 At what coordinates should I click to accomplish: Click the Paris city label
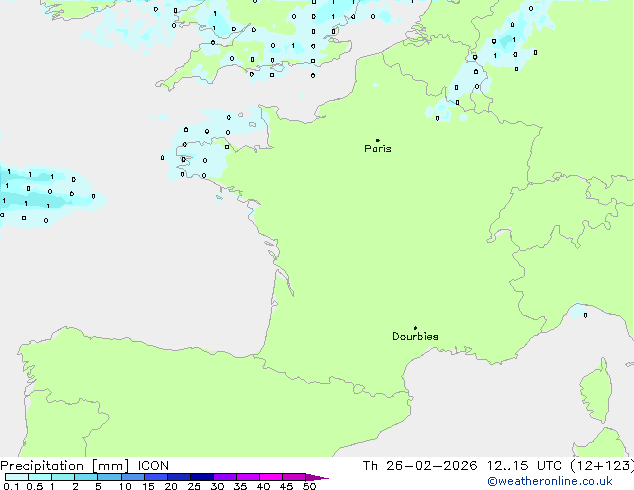[x=378, y=149]
